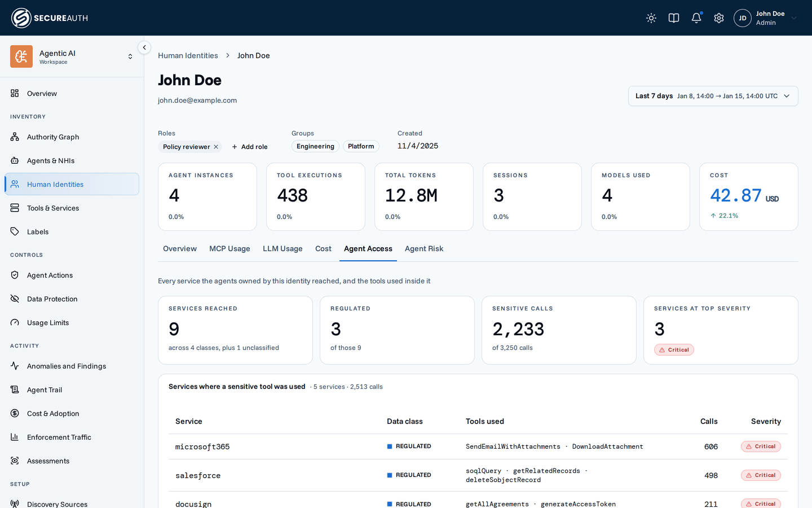Open the workspace switcher arrows

[130, 56]
